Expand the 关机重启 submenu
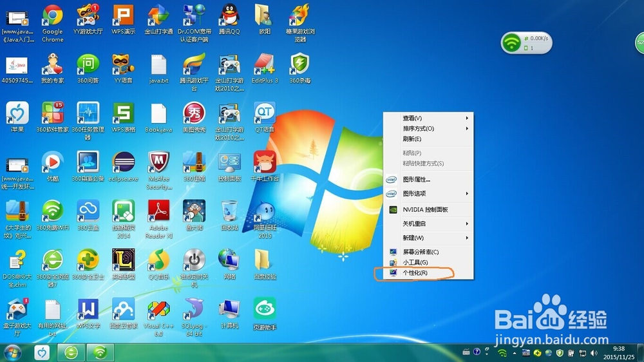644x362 pixels. 428,224
